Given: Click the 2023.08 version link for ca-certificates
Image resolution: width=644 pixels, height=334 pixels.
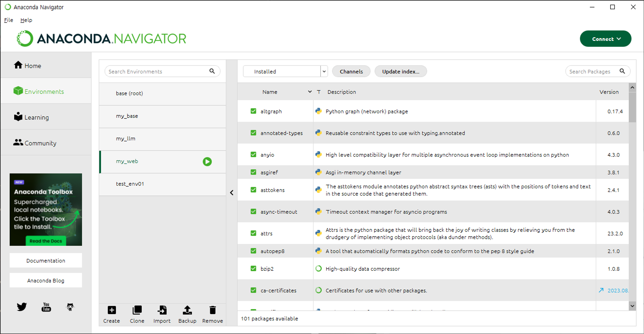Looking at the screenshot, I should 618,290.
